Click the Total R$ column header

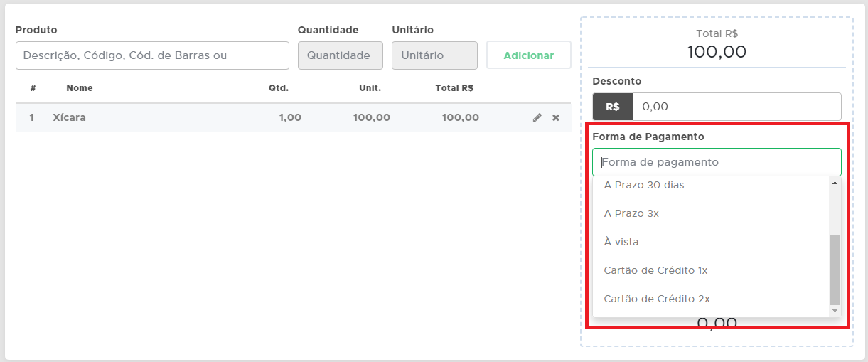pyautogui.click(x=454, y=88)
